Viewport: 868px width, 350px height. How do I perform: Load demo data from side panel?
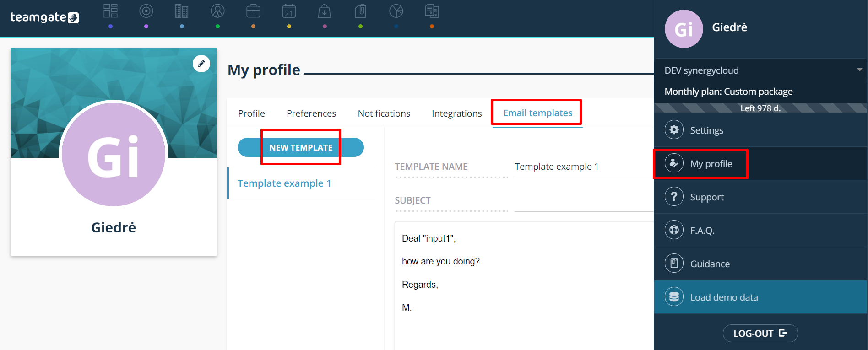tap(761, 297)
